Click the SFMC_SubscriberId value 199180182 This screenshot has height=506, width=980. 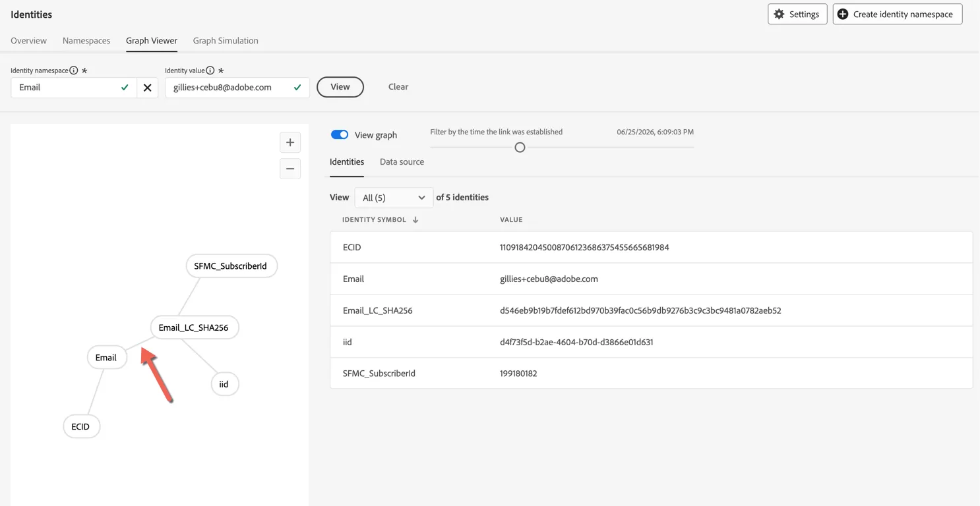click(518, 374)
